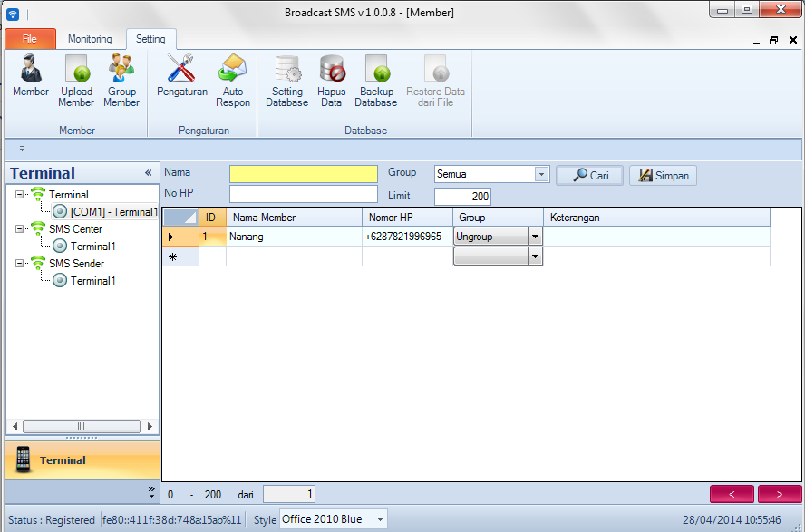Collapse the SMS Sender tree node
This screenshot has width=805, height=532.
pos(20,263)
